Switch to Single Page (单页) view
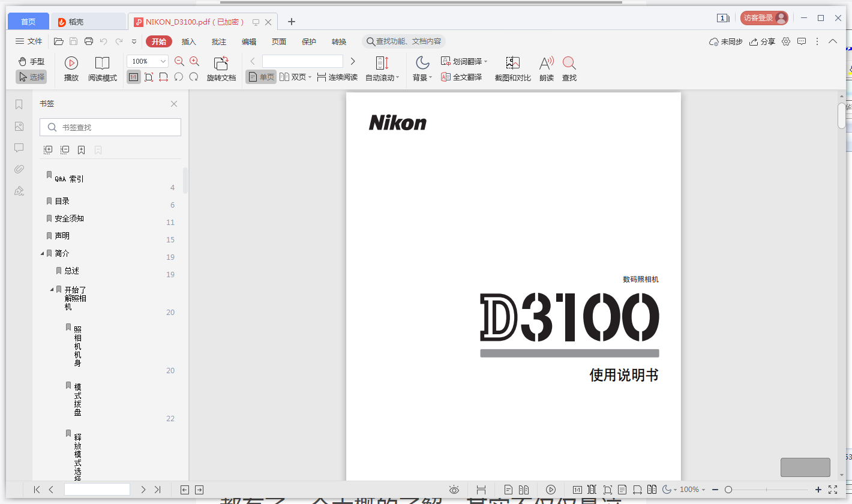This screenshot has height=504, width=852. 261,77
